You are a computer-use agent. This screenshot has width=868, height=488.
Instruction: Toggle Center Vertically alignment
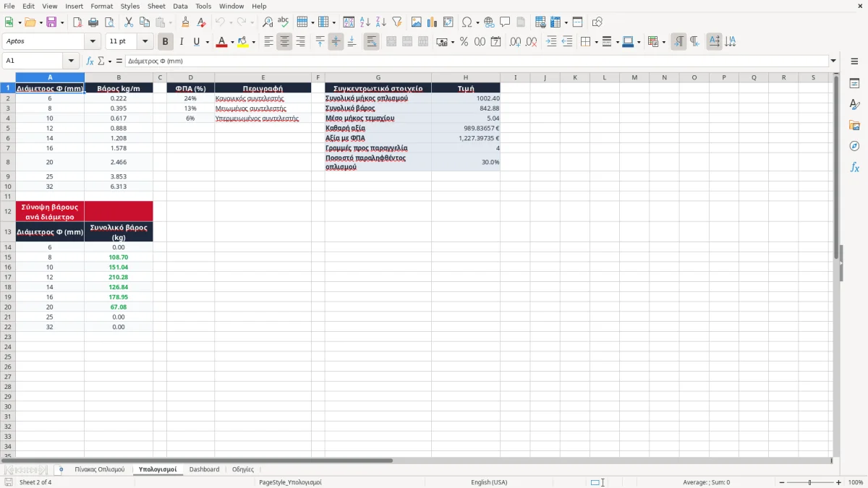click(x=336, y=42)
